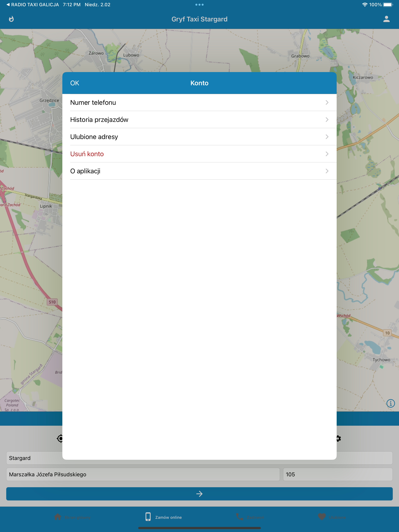Click chevron on Usuń konto row
The width and height of the screenshot is (399, 532).
(327, 154)
